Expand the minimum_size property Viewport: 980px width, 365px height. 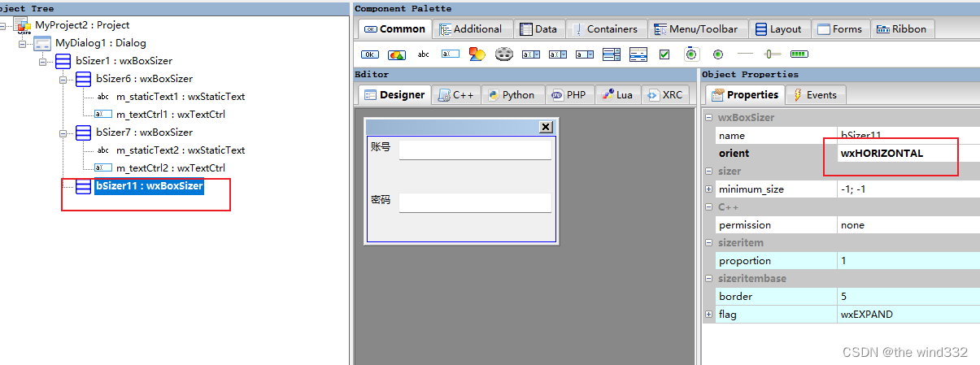click(708, 189)
